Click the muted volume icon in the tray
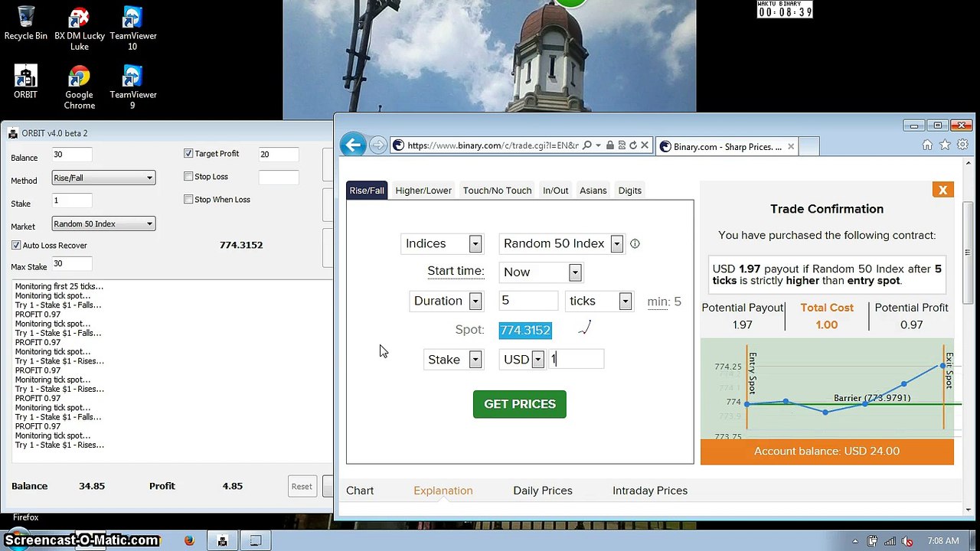 click(x=908, y=541)
